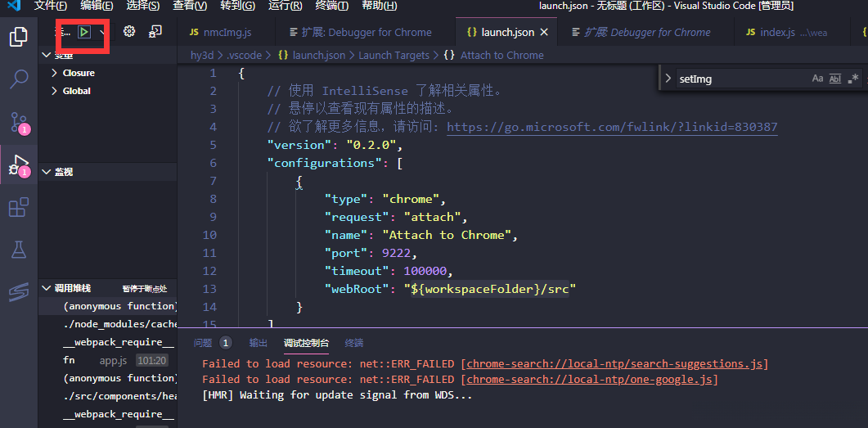The width and height of the screenshot is (868, 428).
Task: Click the setImg find input field
Action: click(x=736, y=79)
